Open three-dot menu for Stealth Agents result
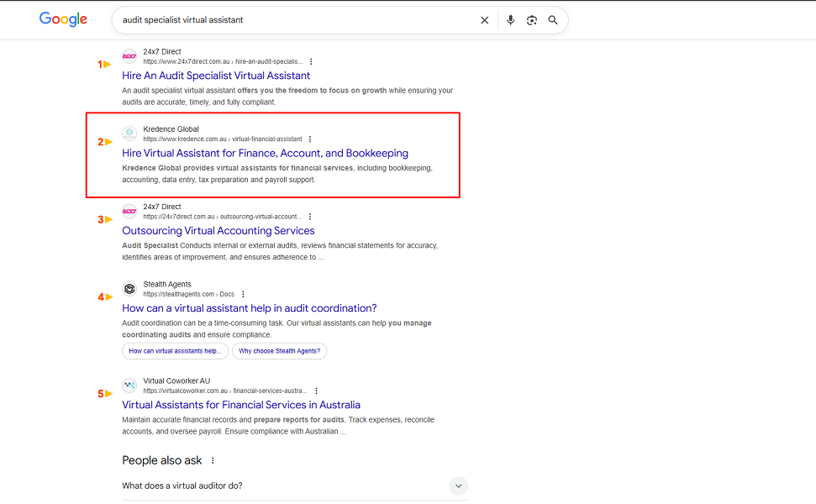816x504 pixels. [243, 295]
